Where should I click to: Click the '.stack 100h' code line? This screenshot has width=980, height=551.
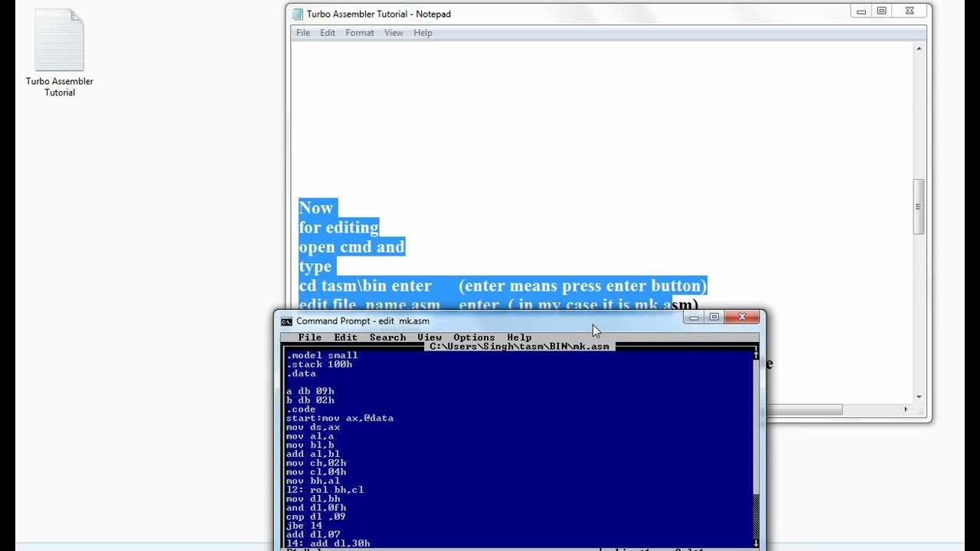319,364
